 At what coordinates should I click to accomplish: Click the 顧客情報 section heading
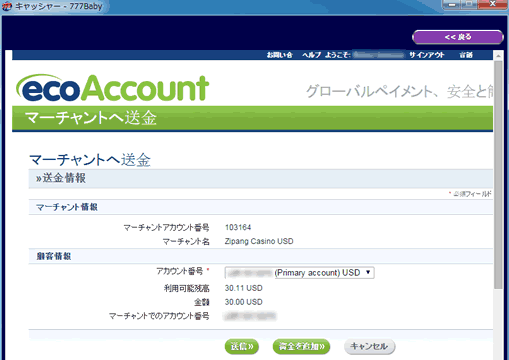(54, 256)
